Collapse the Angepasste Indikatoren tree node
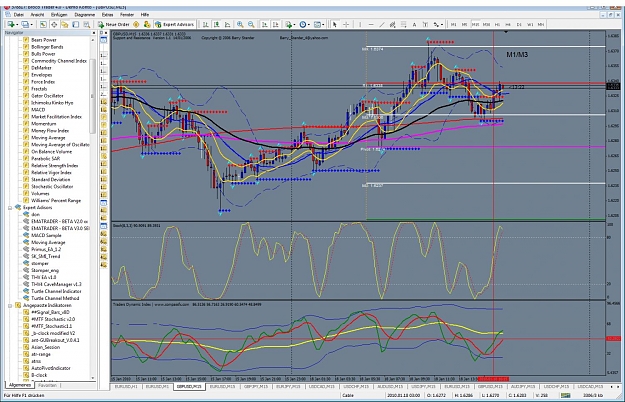Image resolution: width=625 pixels, height=402 pixels. click(10, 305)
